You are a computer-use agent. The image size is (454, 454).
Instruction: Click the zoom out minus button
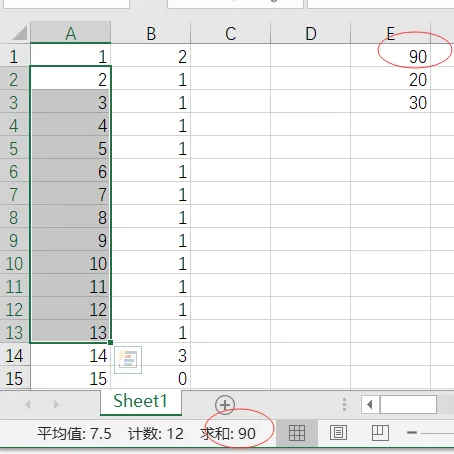click(412, 433)
